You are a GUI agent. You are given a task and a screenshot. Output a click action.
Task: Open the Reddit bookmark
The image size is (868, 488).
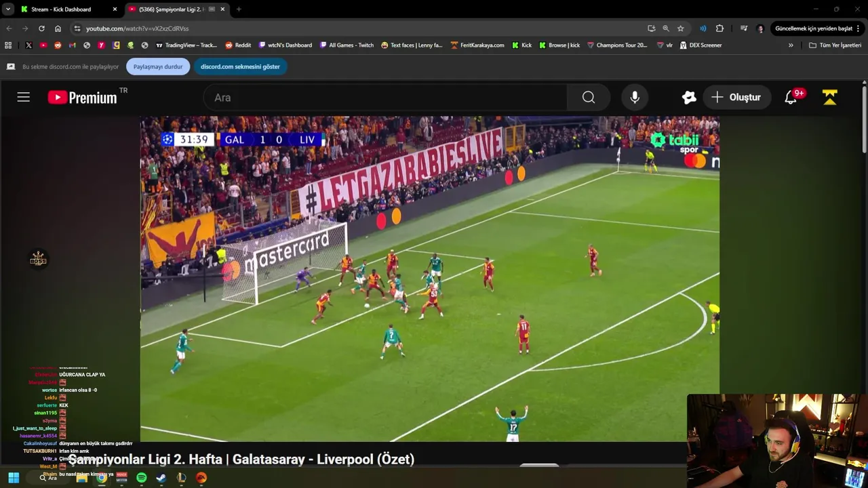238,45
